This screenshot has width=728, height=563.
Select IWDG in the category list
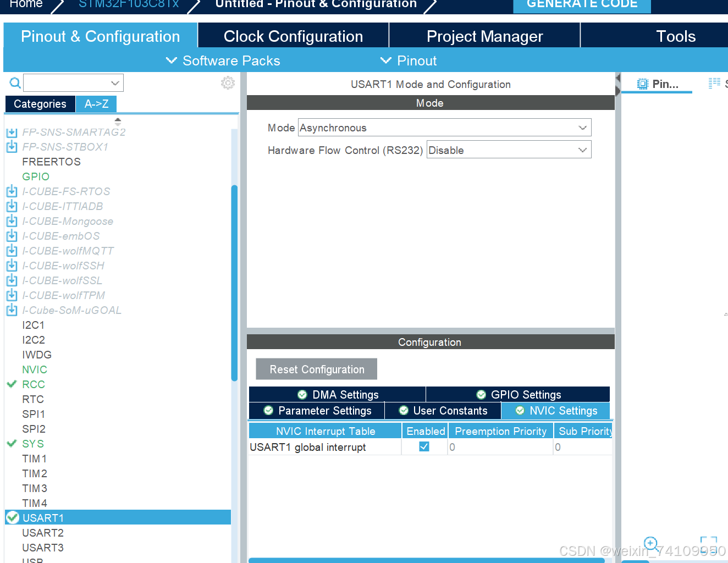[37, 355]
